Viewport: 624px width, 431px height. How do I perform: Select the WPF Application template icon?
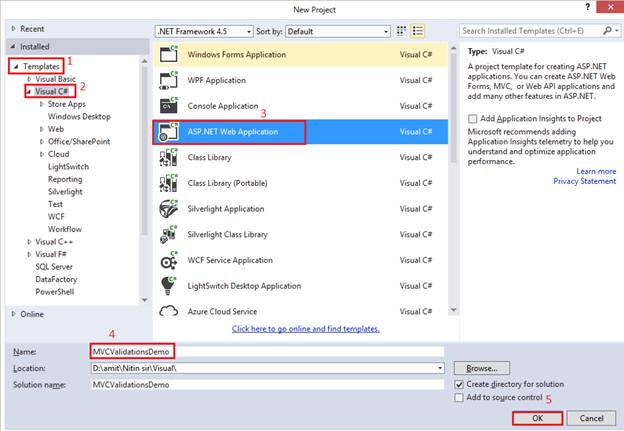click(169, 80)
